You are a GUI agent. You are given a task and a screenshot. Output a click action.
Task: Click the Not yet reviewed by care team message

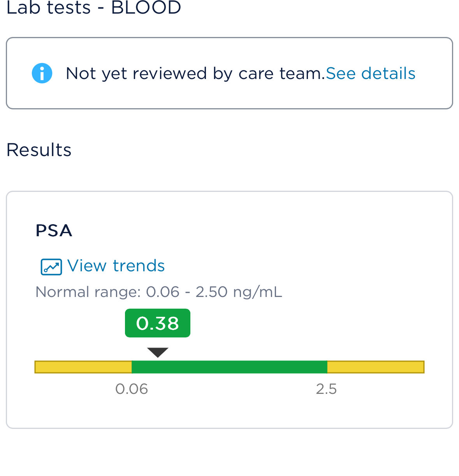tap(195, 73)
